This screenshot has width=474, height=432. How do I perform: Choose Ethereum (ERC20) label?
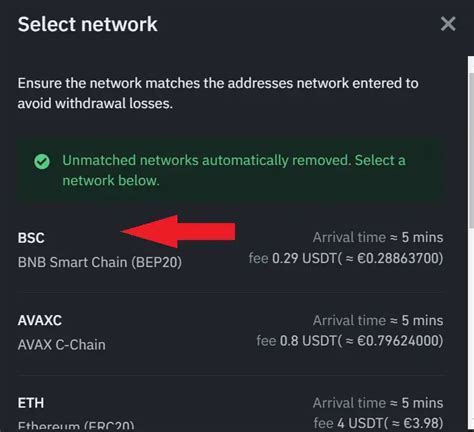(x=76, y=426)
